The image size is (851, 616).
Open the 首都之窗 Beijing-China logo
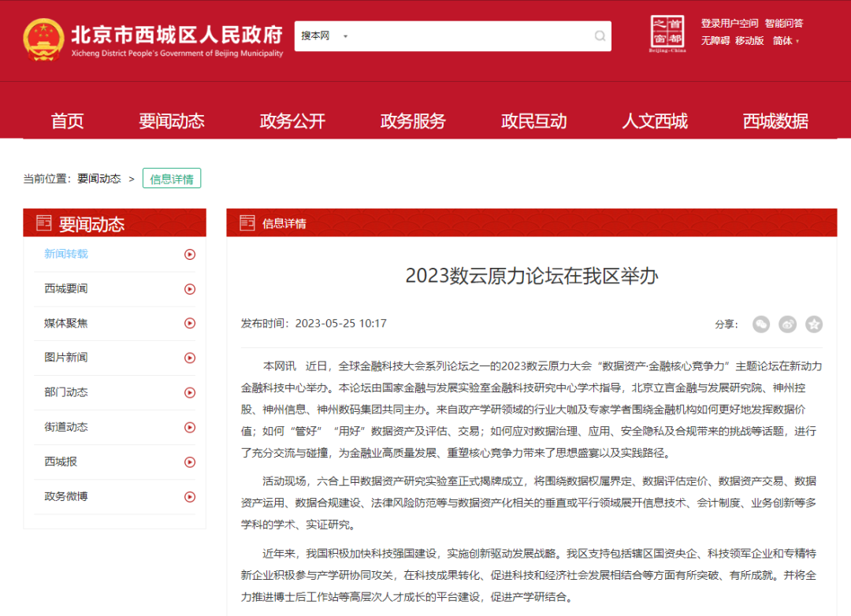(x=667, y=34)
